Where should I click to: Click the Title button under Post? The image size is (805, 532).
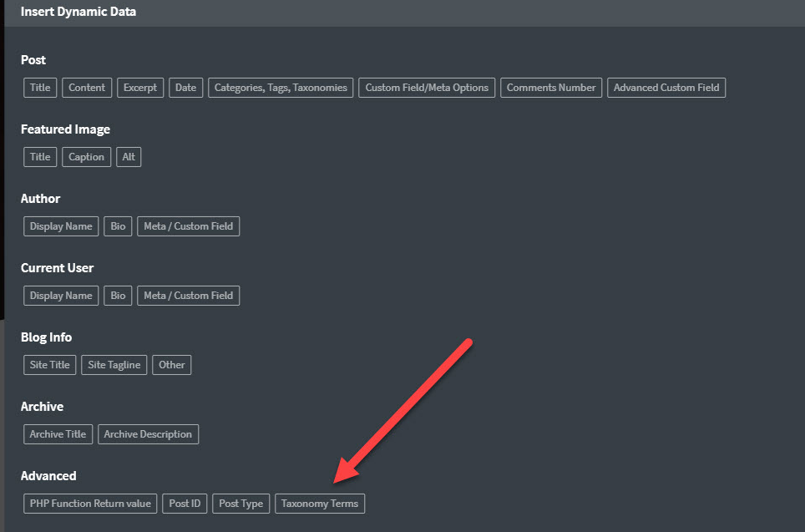40,88
